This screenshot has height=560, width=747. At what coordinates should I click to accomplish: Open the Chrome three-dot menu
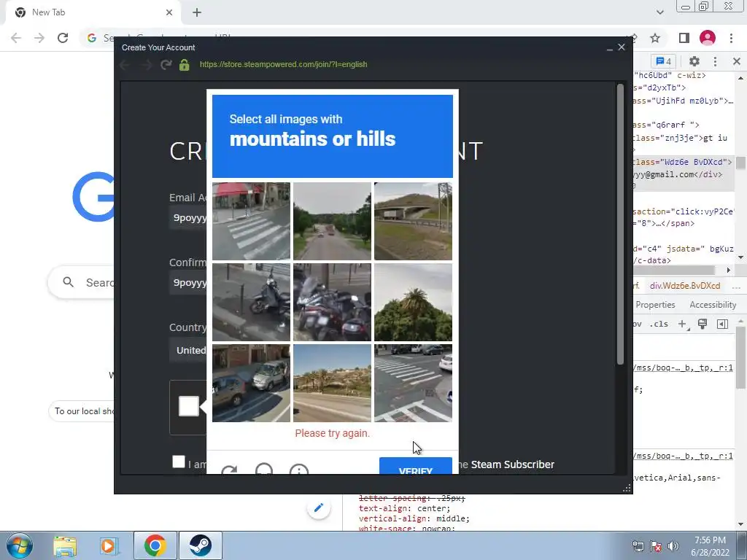pos(731,38)
